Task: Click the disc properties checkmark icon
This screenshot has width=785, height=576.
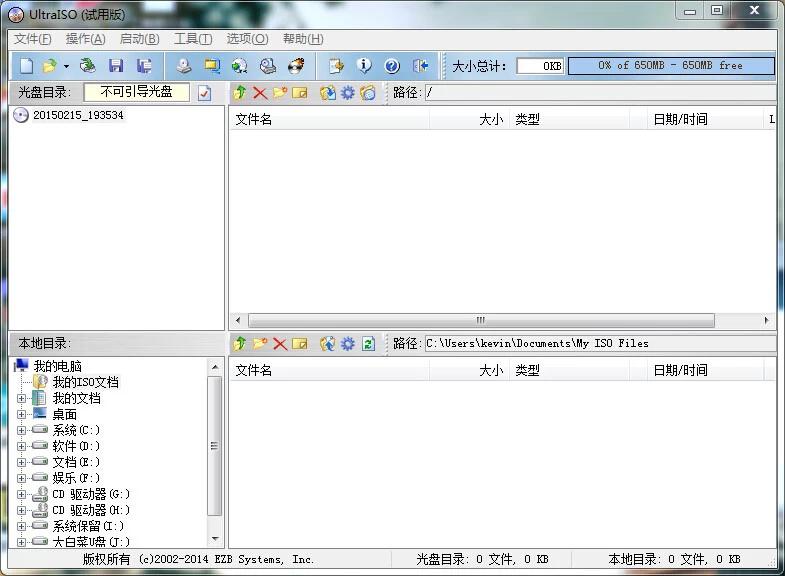Action: (204, 93)
